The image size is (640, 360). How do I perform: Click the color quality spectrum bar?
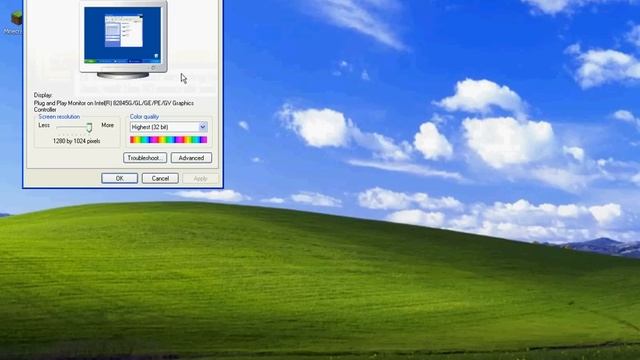[x=169, y=140]
